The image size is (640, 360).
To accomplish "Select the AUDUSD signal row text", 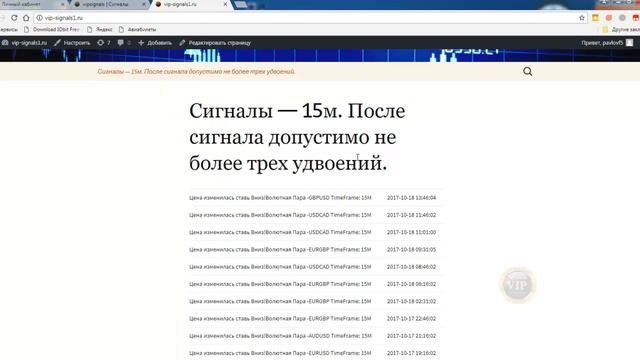I will (280, 336).
